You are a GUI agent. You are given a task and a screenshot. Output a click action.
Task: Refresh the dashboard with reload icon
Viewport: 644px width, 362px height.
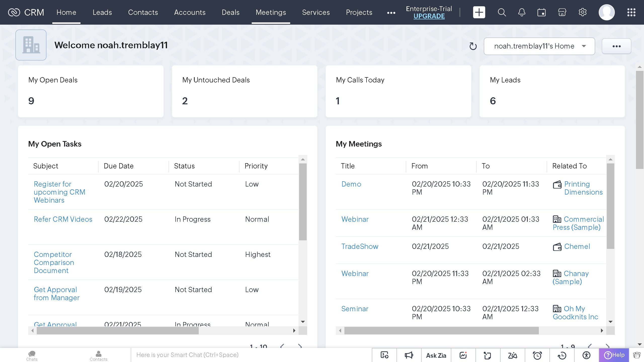473,46
